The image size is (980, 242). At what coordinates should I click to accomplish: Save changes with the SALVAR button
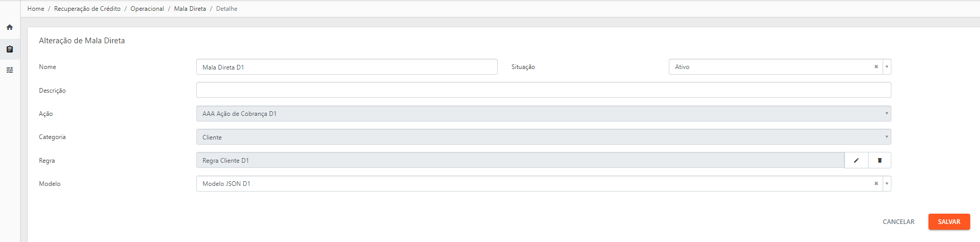click(949, 222)
